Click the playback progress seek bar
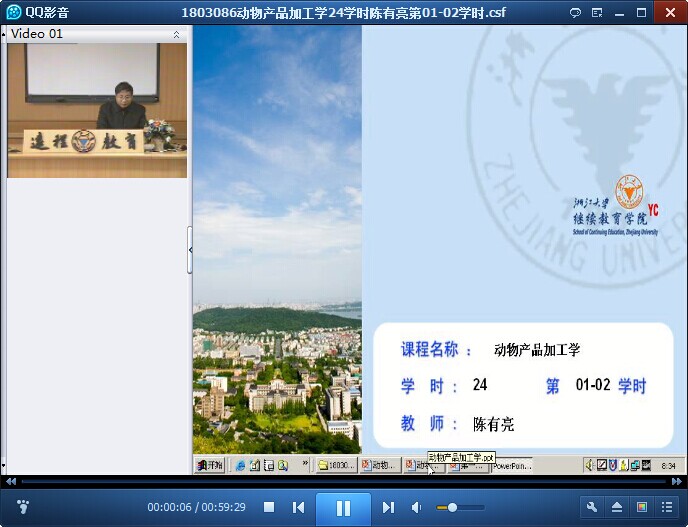 [344, 481]
